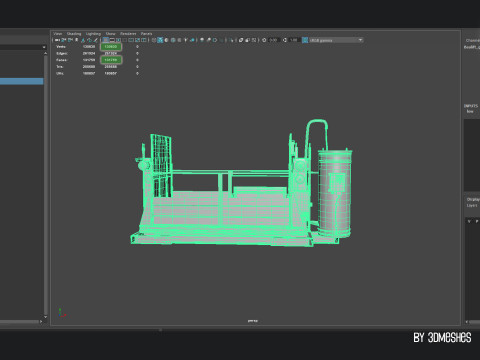Click the Use Default Material icon
This screenshot has width=480, height=360.
pos(166,40)
